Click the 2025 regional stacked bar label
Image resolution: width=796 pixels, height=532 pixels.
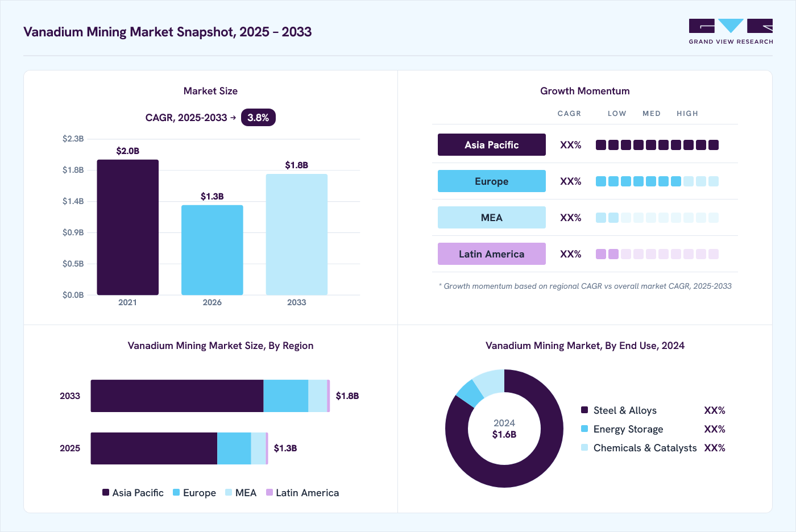70,448
